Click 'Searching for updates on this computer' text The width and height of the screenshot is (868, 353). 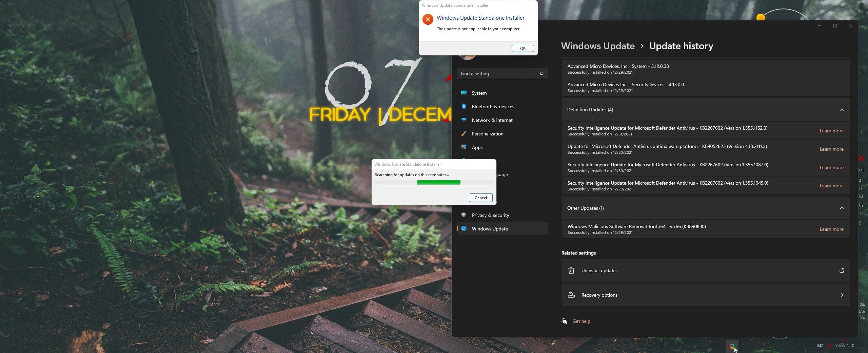412,175
